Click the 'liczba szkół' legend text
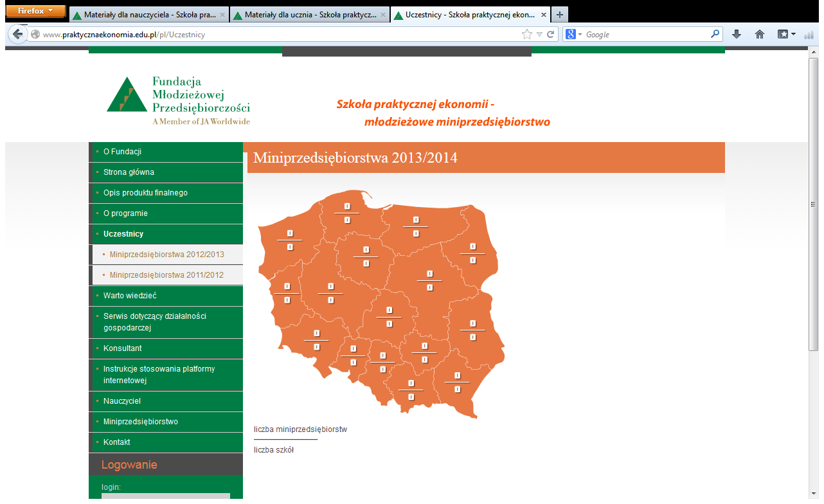Screen dimensions: 824x504 [x=274, y=450]
